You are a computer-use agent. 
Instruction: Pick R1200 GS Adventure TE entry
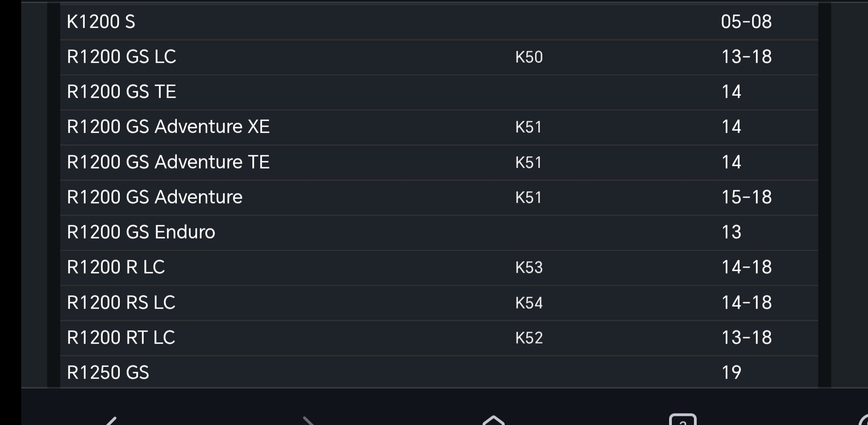click(x=168, y=162)
